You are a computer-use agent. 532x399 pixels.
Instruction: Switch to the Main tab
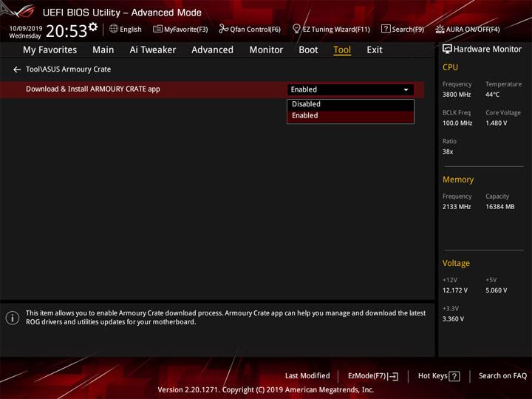click(103, 50)
